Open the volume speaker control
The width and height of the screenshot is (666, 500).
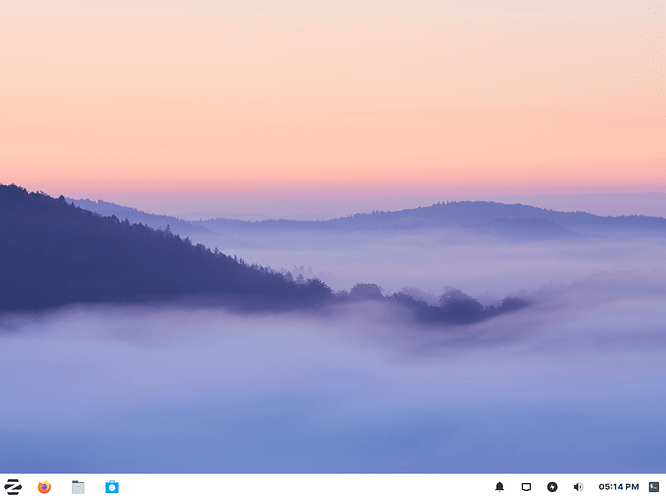578,487
